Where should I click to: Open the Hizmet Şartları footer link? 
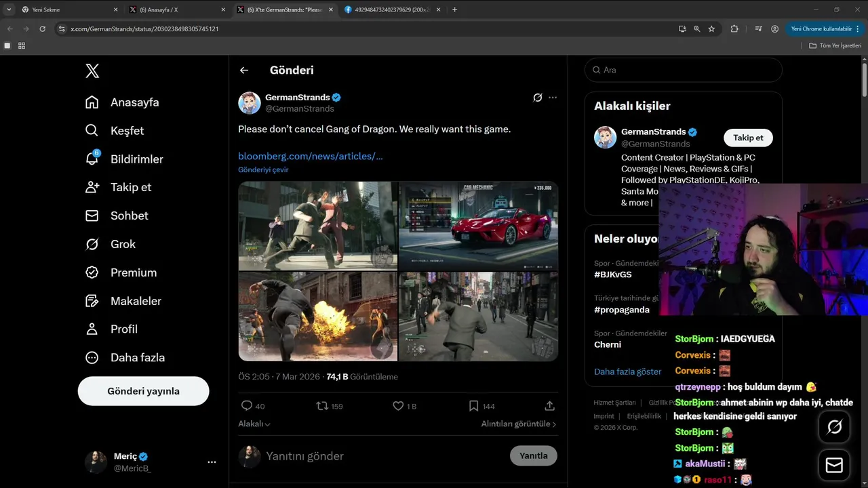615,403
